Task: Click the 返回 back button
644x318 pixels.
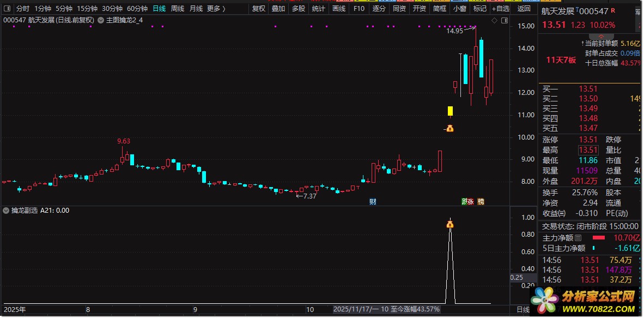Action: 524,8
